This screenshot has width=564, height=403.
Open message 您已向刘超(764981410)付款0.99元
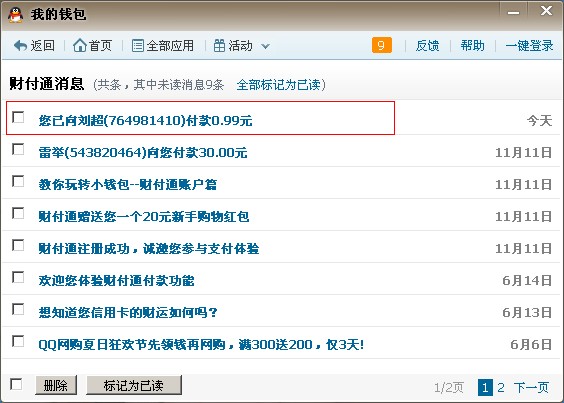click(x=145, y=121)
